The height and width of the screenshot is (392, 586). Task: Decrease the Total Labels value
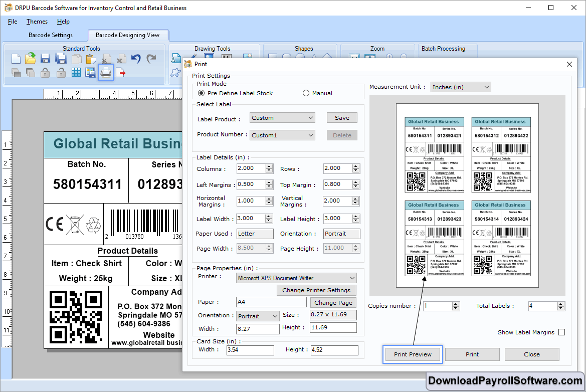[x=560, y=309]
